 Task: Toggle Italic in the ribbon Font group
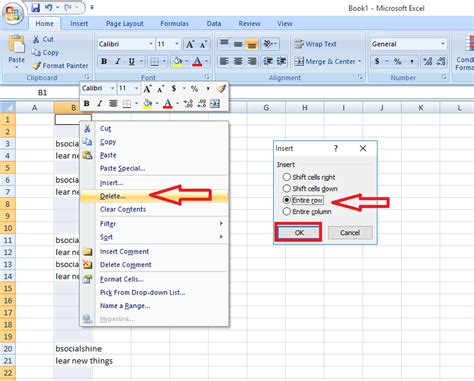118,61
